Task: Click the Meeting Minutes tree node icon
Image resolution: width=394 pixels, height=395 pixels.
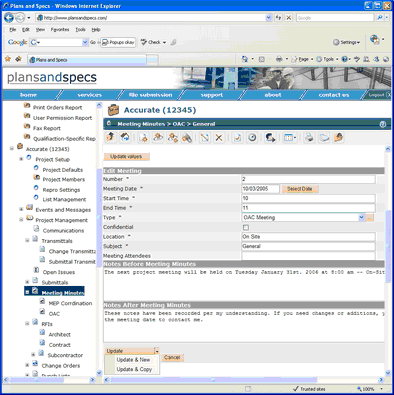Action: coord(35,291)
